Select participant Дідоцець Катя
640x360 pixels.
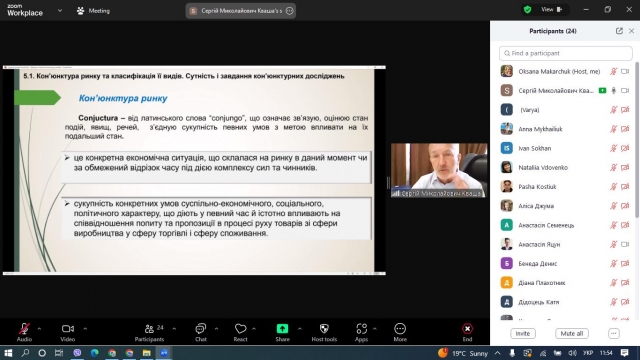(x=565, y=302)
